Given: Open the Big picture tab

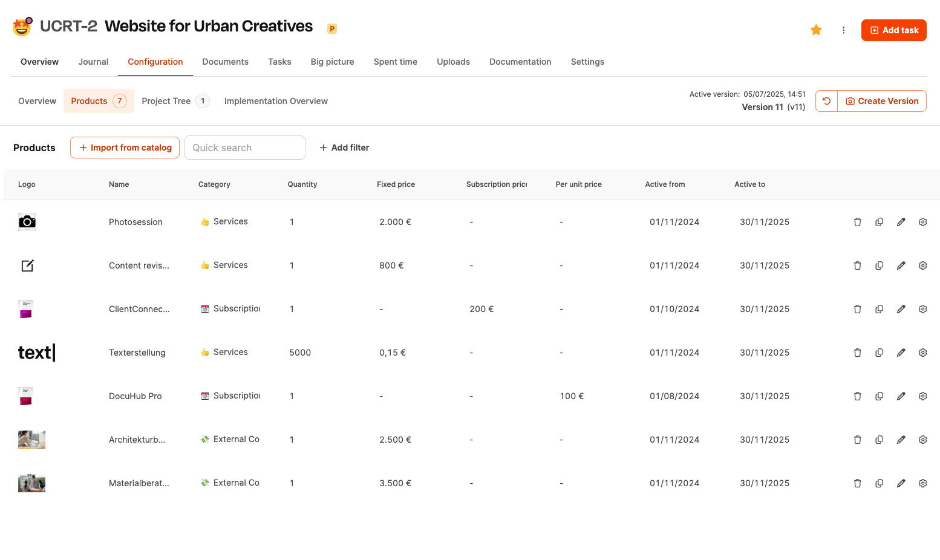Looking at the screenshot, I should coord(332,62).
